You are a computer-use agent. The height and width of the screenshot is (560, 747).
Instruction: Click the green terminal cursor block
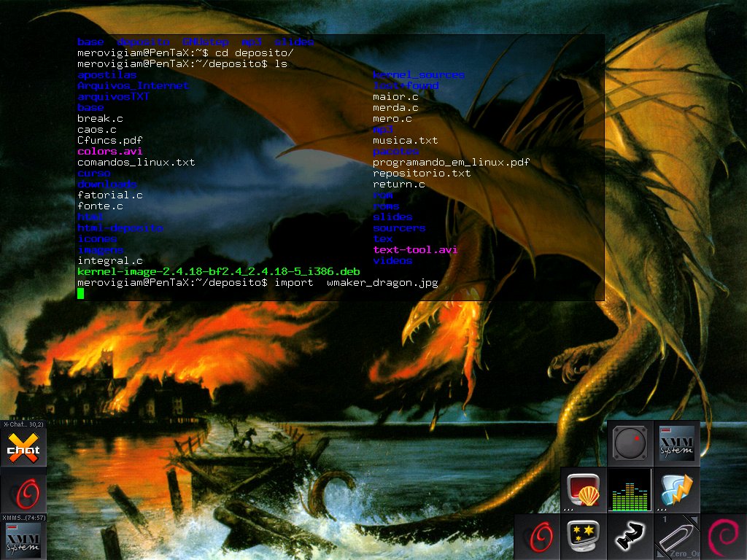pyautogui.click(x=80, y=293)
